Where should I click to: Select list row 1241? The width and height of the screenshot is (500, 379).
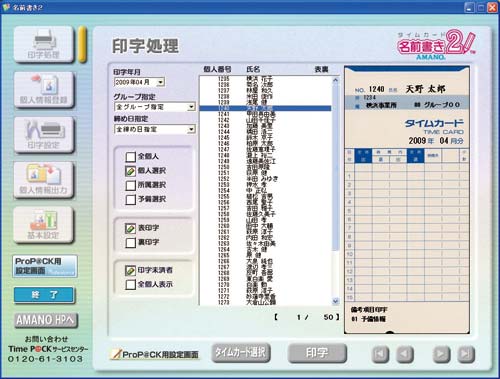click(265, 114)
